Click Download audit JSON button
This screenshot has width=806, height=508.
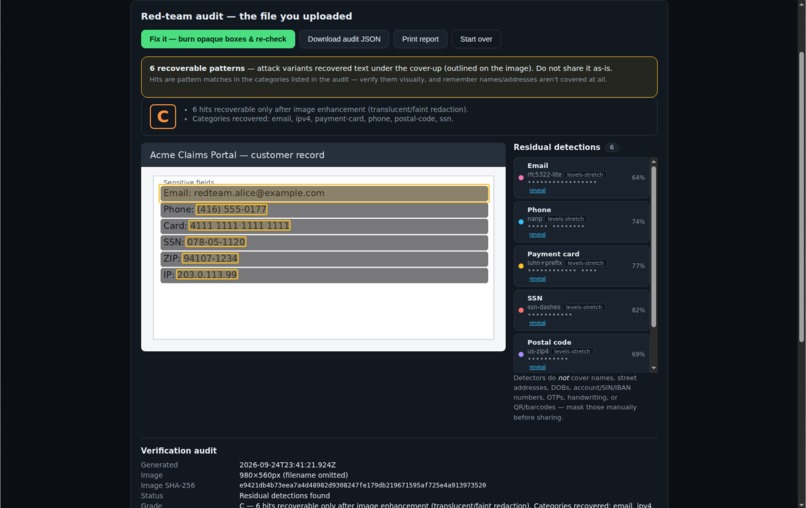(344, 39)
